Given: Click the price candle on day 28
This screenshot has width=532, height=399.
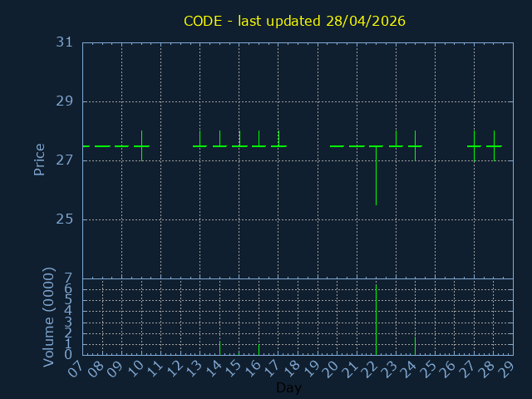Looking at the screenshot, I should click(494, 145).
